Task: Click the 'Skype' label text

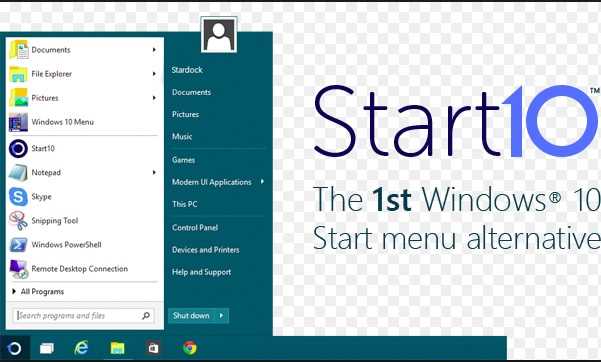Action: 41,197
